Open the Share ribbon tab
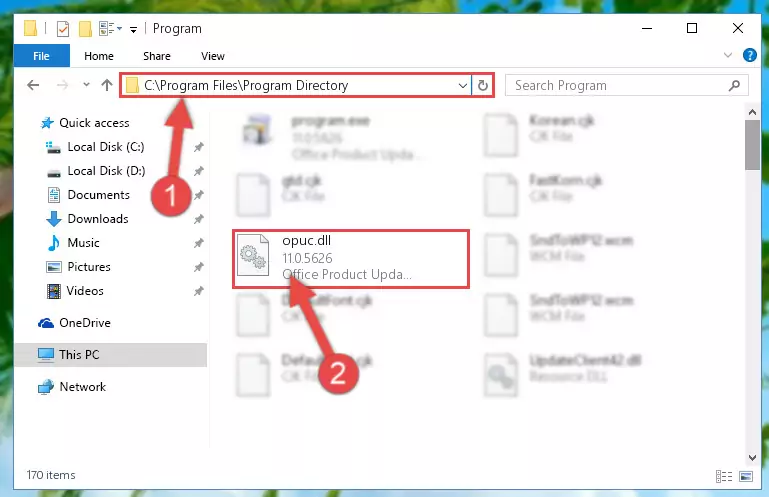Viewport: 769px width, 497px height. pyautogui.click(x=157, y=56)
